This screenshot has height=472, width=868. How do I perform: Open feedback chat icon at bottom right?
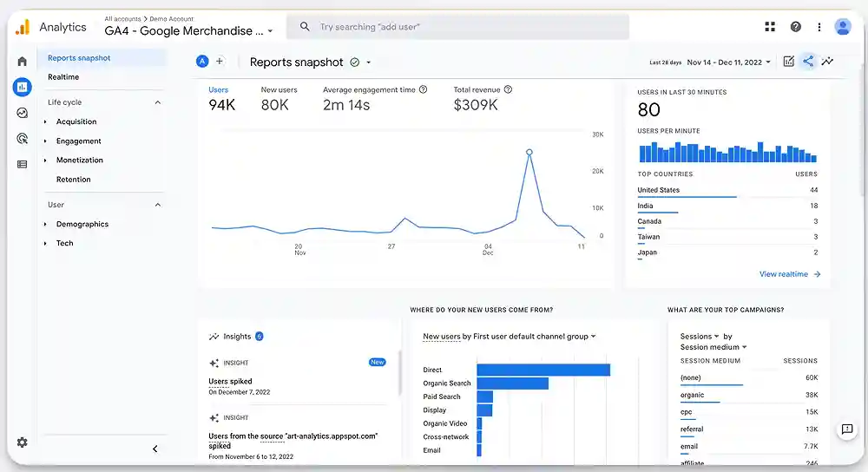point(847,429)
